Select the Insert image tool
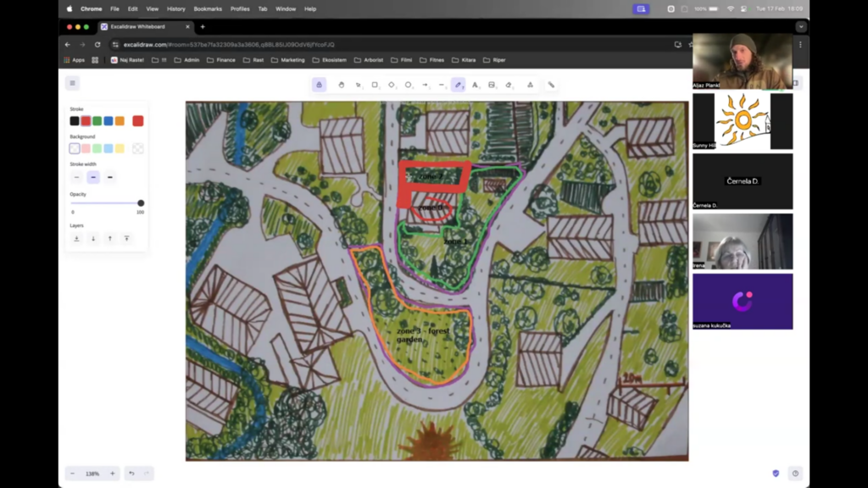Image resolution: width=868 pixels, height=488 pixels. tap(492, 85)
